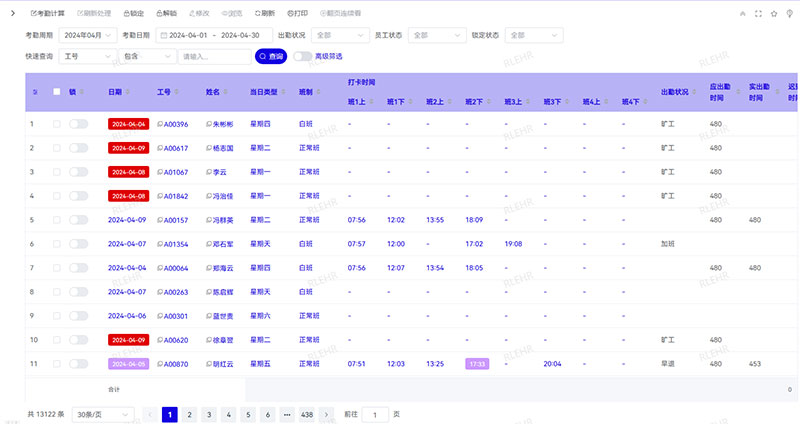Check the checkbox for row 11

57,364
